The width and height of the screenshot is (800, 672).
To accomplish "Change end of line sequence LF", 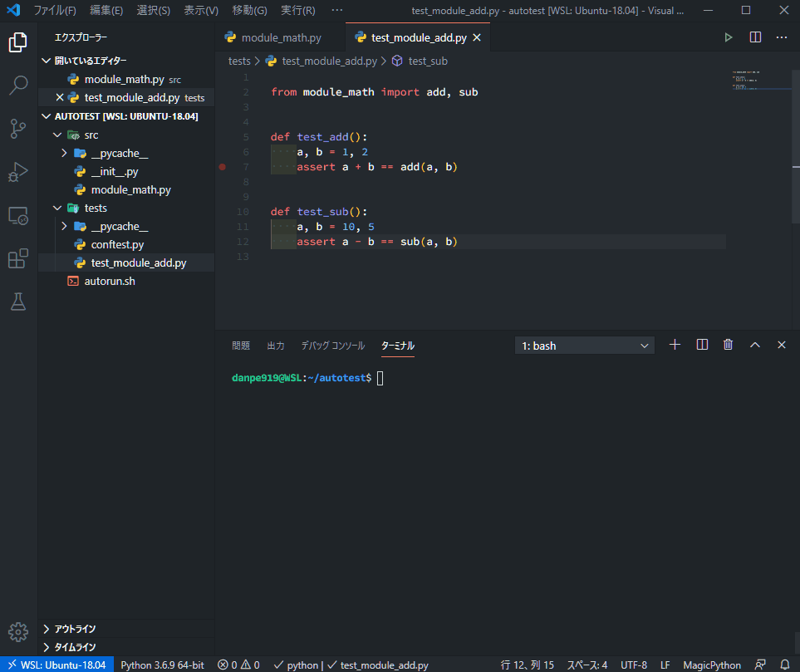I will [665, 665].
